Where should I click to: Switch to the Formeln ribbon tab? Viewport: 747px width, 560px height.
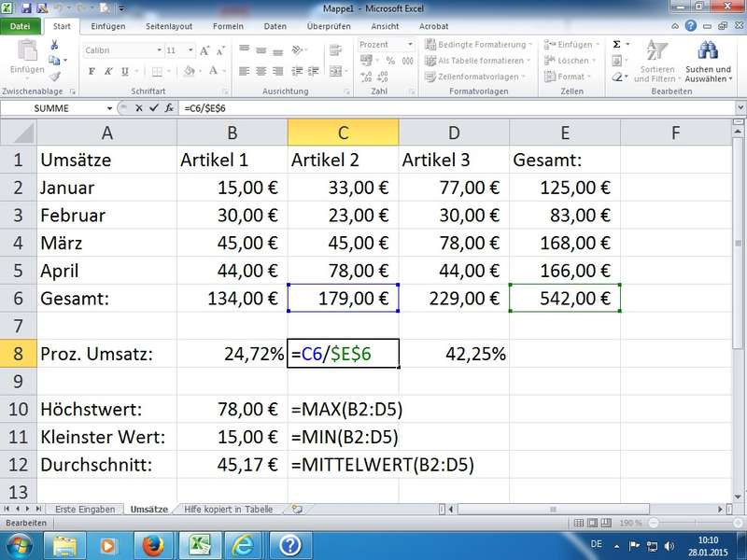(x=230, y=27)
